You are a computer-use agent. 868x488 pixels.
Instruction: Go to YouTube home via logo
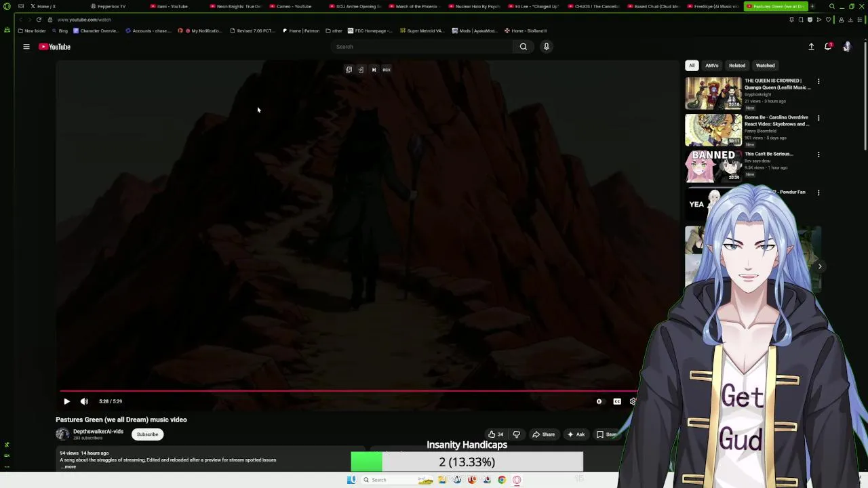click(55, 47)
